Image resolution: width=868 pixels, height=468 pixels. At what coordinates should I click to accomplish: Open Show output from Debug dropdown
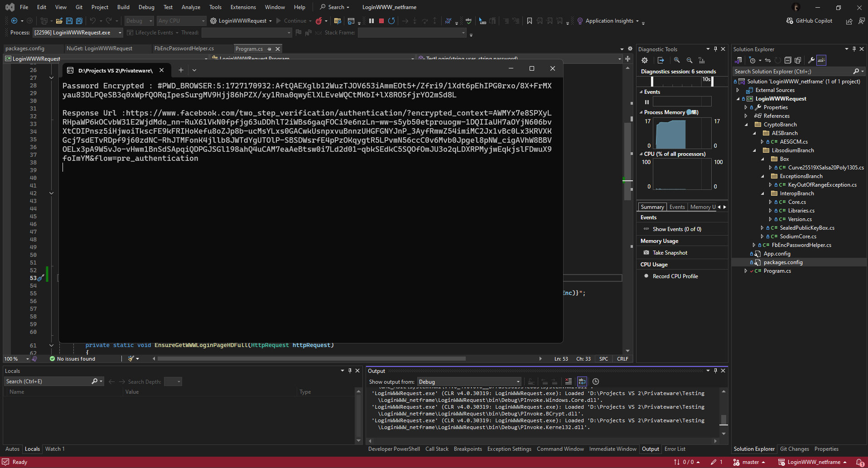pyautogui.click(x=469, y=381)
